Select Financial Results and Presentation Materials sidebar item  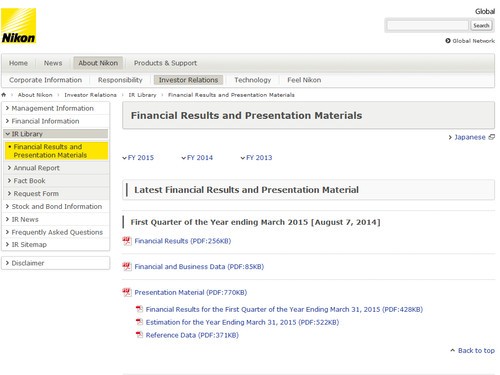pyautogui.click(x=57, y=151)
